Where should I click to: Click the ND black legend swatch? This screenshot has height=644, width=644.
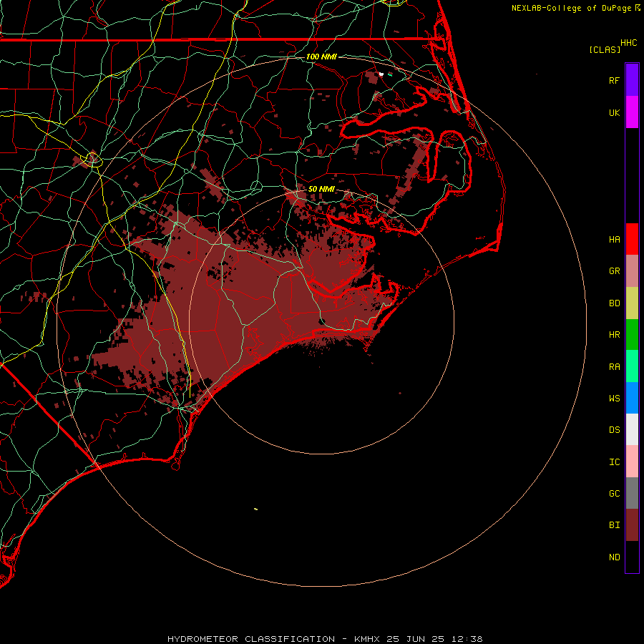point(632,557)
